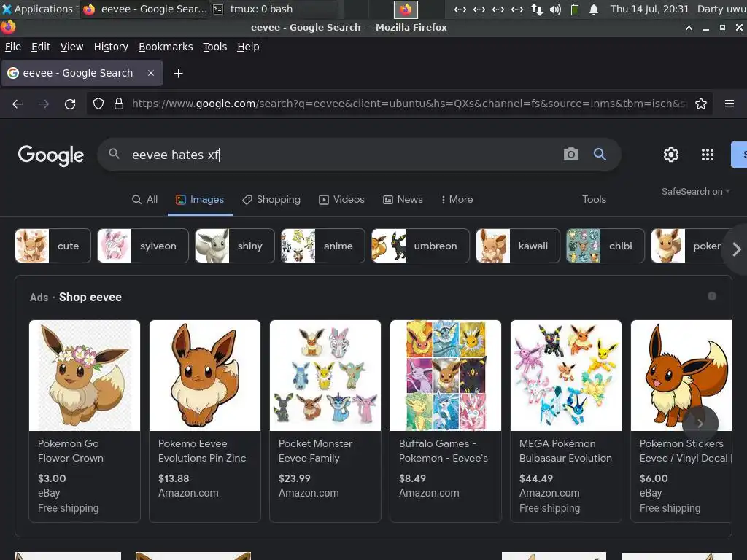The image size is (747, 560).
Task: Submit search with blue magnifier icon
Action: click(600, 155)
